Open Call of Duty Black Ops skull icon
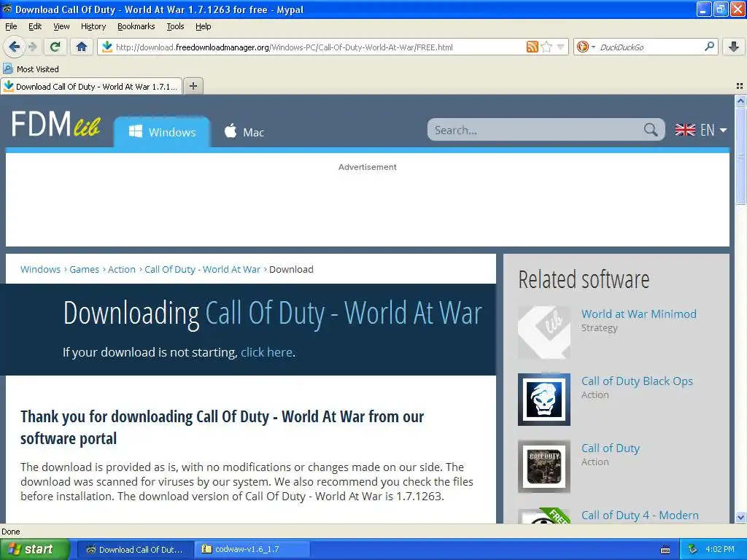Image resolution: width=747 pixels, height=560 pixels. click(544, 399)
